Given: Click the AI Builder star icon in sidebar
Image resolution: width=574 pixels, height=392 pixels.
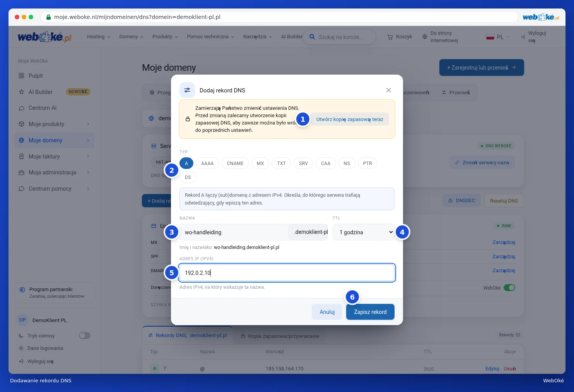Looking at the screenshot, I should pos(21,92).
